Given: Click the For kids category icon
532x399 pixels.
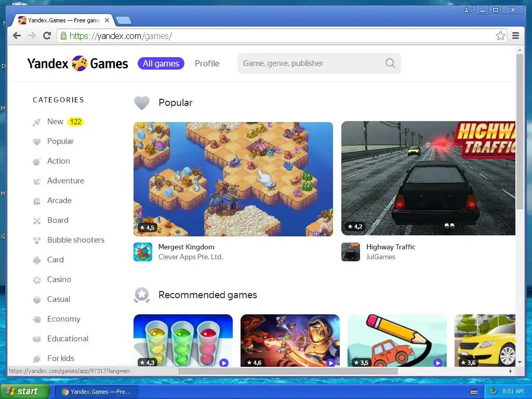Looking at the screenshot, I should pos(37,358).
